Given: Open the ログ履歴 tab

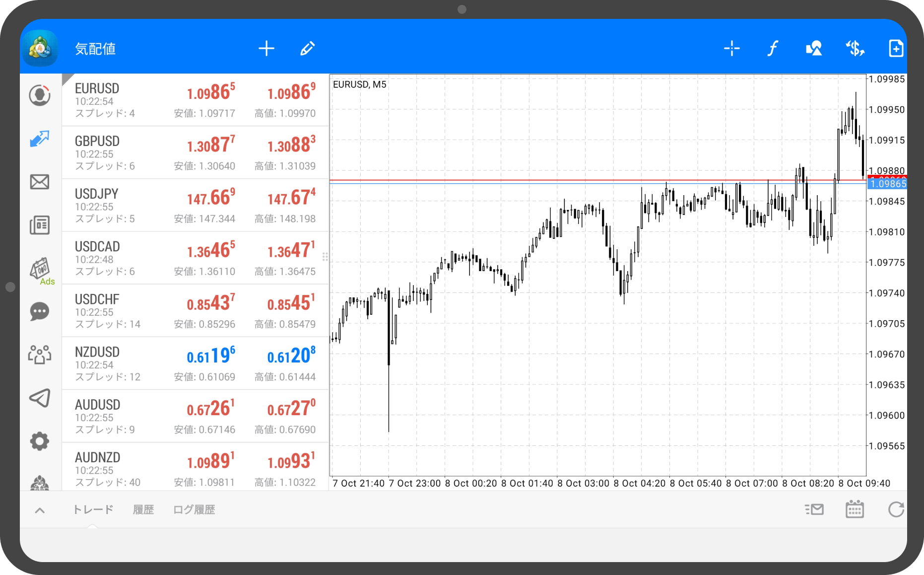Looking at the screenshot, I should pos(194,510).
